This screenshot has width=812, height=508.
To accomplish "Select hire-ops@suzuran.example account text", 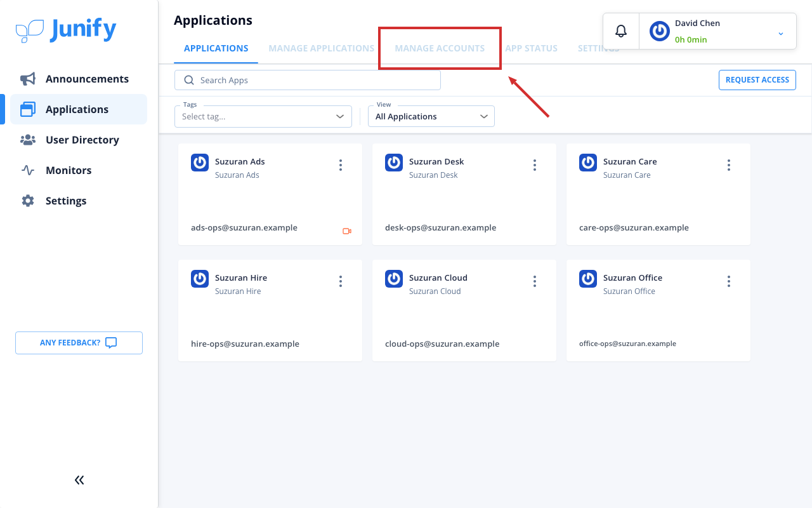I will [245, 344].
